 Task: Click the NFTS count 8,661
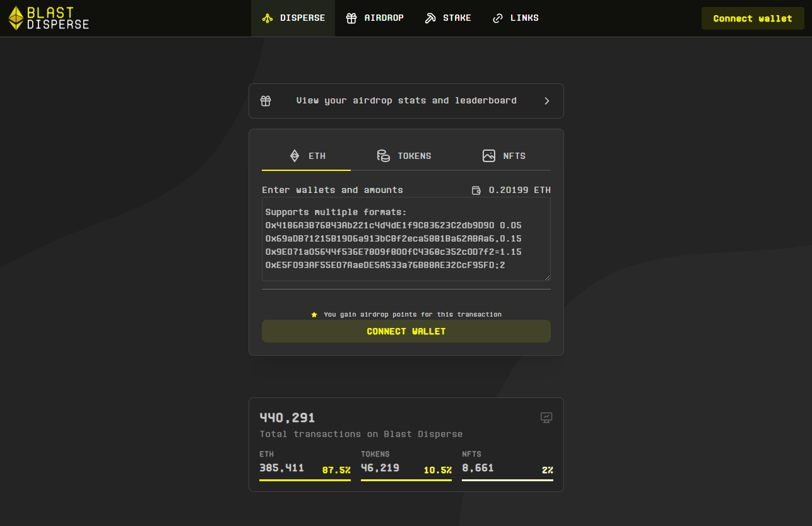coord(478,468)
